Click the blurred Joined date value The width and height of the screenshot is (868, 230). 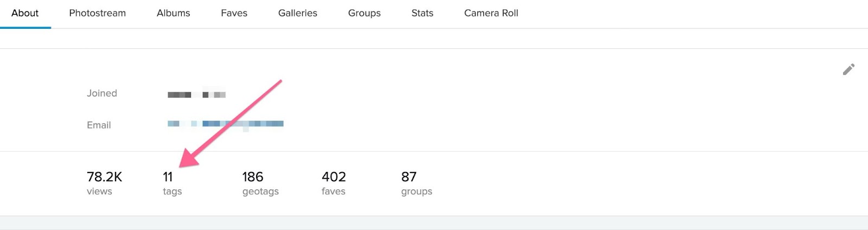(x=196, y=94)
